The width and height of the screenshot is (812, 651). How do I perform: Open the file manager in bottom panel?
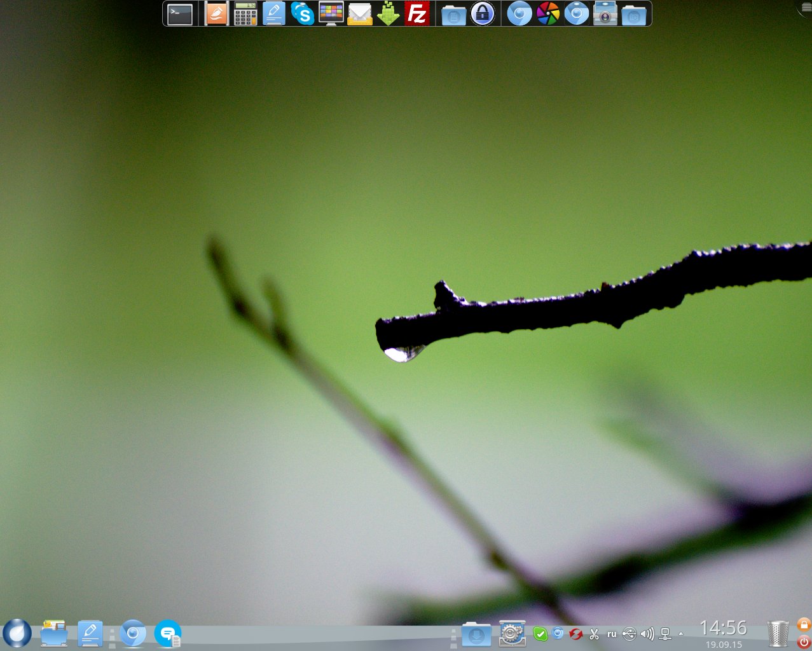click(x=54, y=633)
